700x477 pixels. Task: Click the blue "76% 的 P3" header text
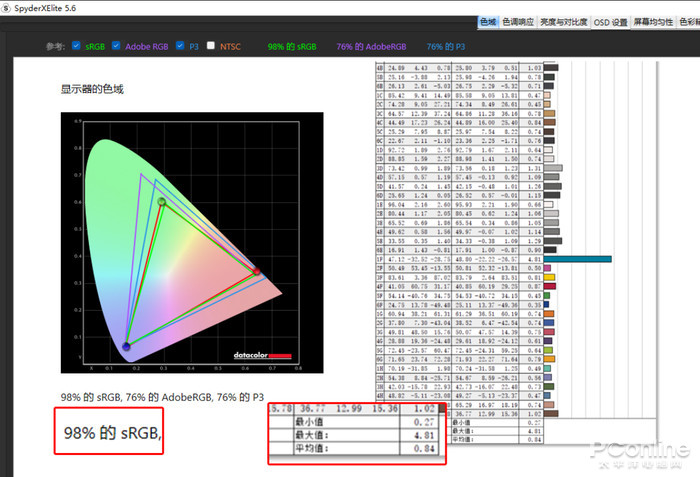446,46
